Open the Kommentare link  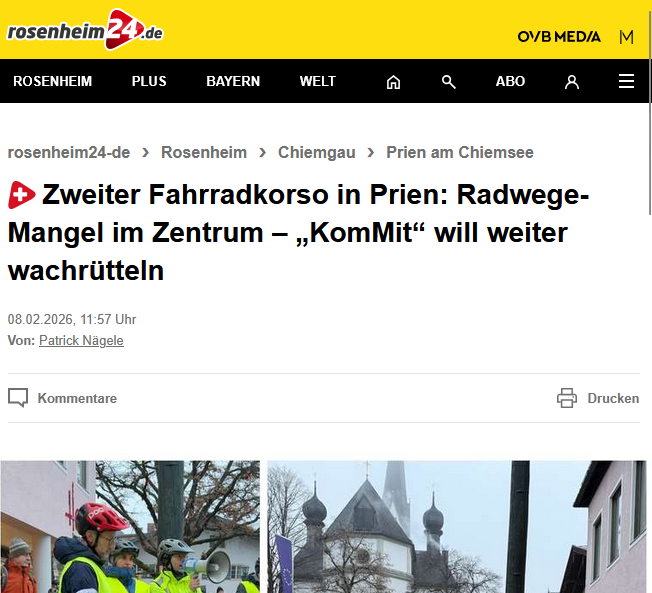coord(77,398)
